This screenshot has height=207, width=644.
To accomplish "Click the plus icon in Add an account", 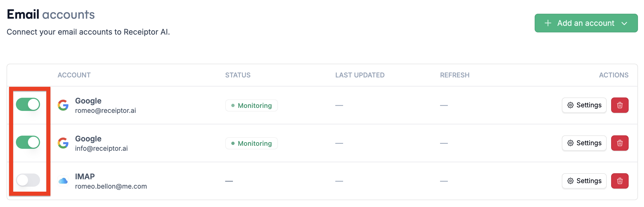I will 548,23.
